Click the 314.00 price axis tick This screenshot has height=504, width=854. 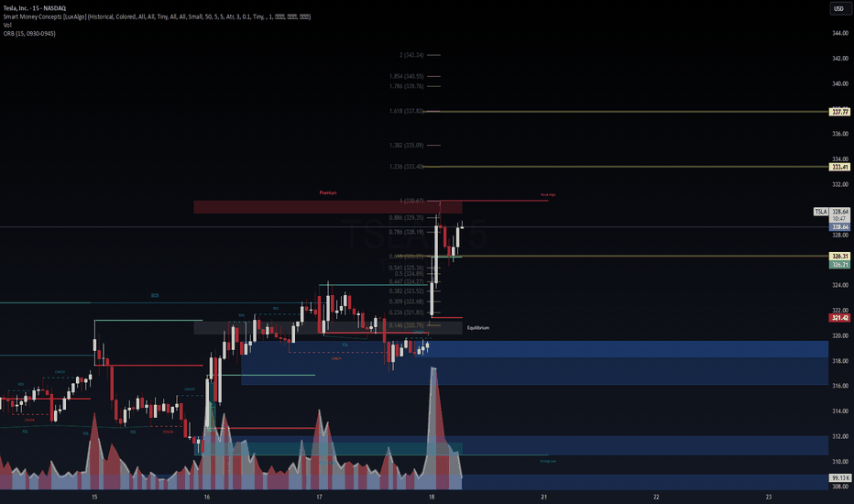840,411
